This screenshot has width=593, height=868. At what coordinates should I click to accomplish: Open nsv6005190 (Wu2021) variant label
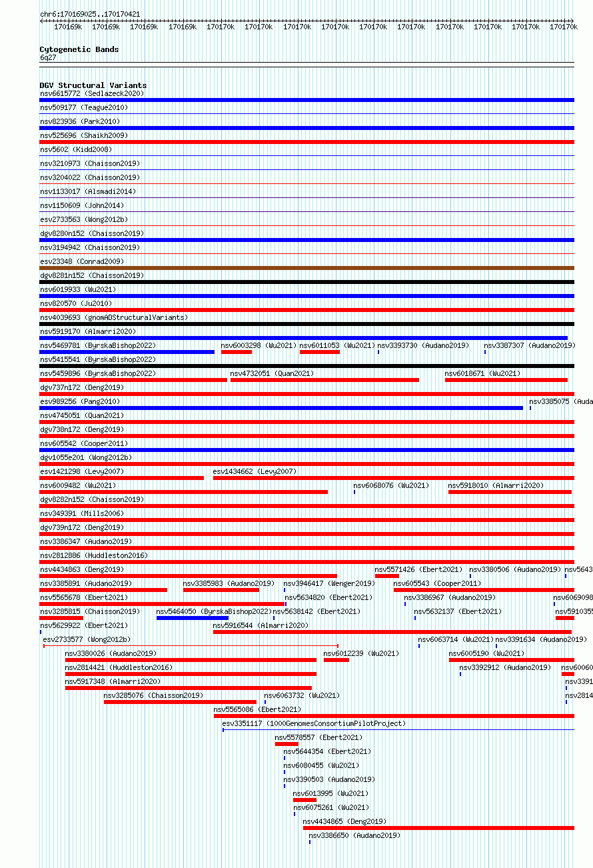[486, 653]
